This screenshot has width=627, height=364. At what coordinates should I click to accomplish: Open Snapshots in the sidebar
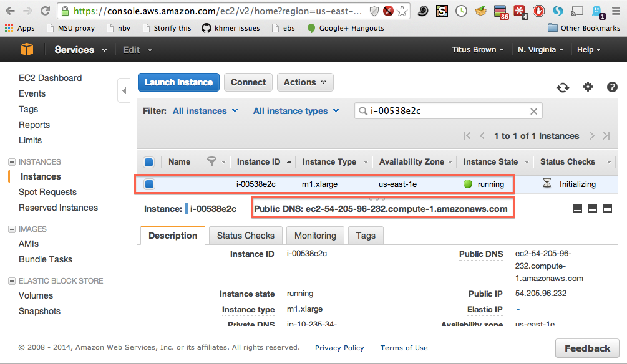coord(39,311)
